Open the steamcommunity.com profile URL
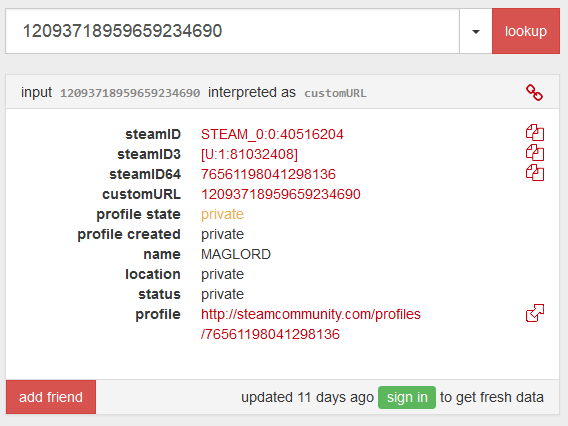 (311, 324)
